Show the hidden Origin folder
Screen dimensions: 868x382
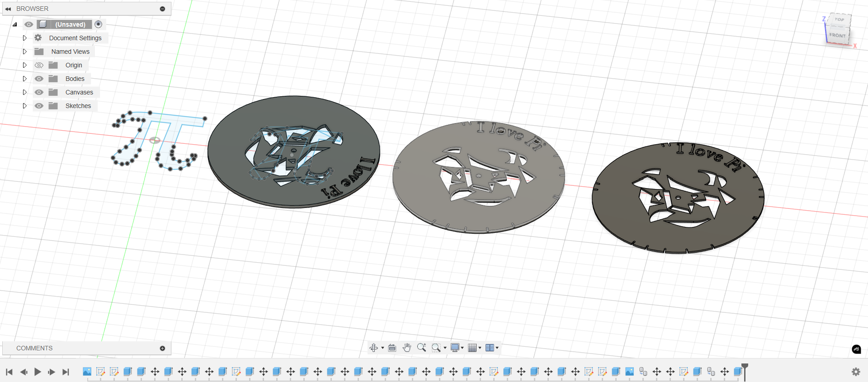39,65
